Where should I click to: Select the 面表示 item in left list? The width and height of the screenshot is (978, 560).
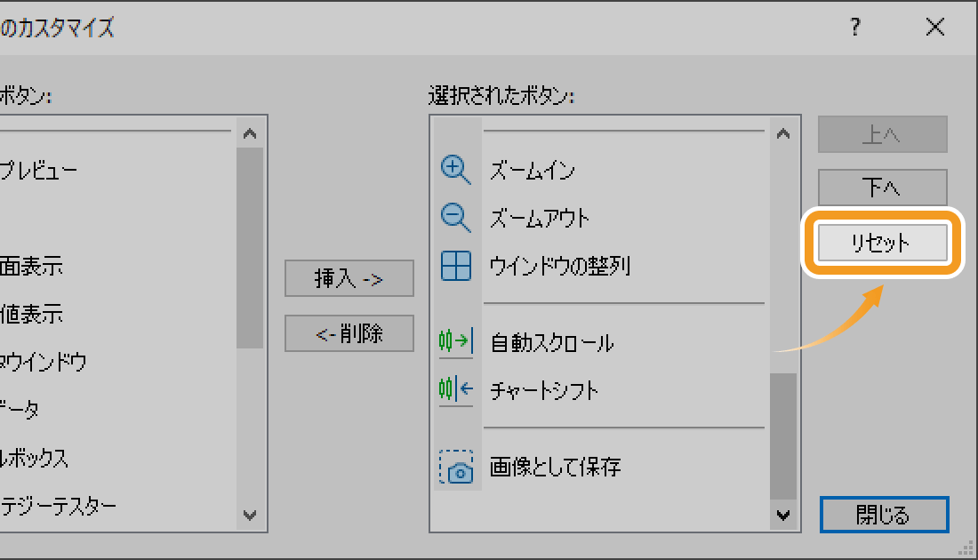click(31, 267)
